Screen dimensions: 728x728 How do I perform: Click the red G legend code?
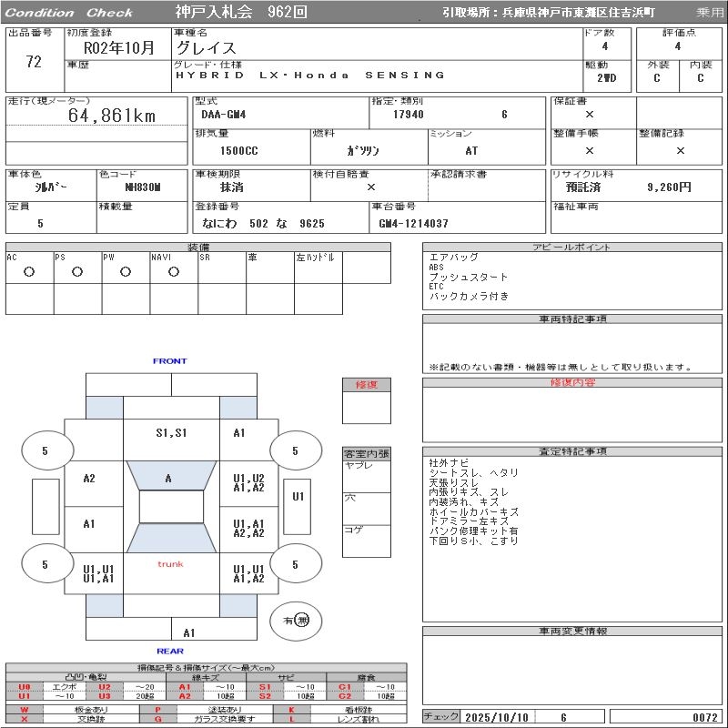point(157,719)
